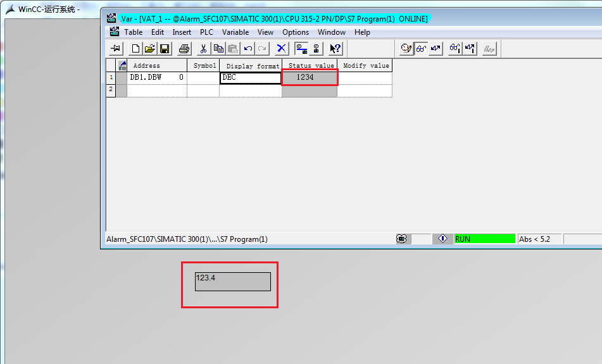Screen dimensions: 602x364
Task: Click the status bar blue diamond icon
Action: [442, 239]
